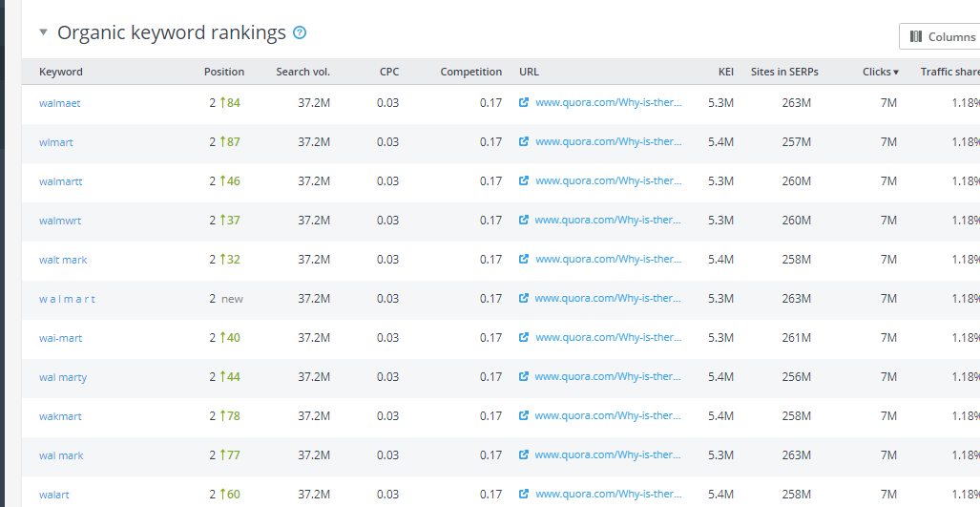Open quora URL link in wakmart row
The height and width of the screenshot is (507, 980).
pos(608,415)
